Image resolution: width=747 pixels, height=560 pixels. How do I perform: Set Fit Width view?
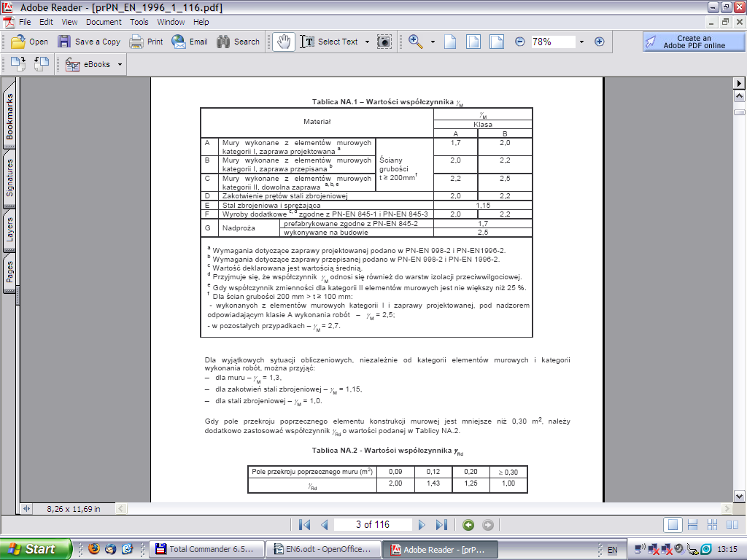(x=496, y=42)
